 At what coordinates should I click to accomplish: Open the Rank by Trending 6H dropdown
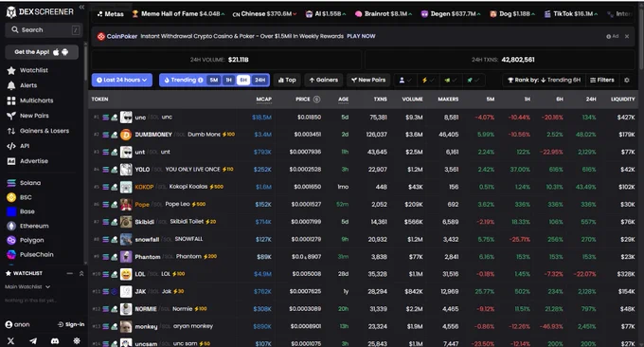[544, 81]
